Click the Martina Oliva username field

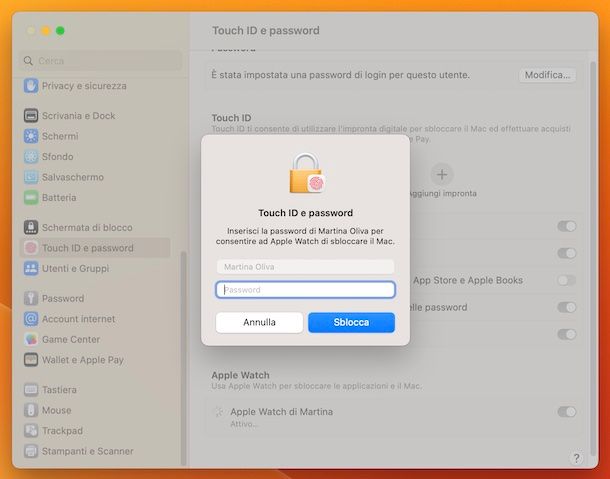[305, 267]
